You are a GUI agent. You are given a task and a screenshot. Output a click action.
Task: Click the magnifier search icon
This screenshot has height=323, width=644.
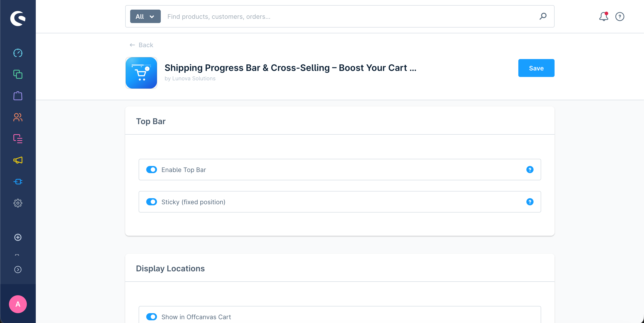point(543,17)
